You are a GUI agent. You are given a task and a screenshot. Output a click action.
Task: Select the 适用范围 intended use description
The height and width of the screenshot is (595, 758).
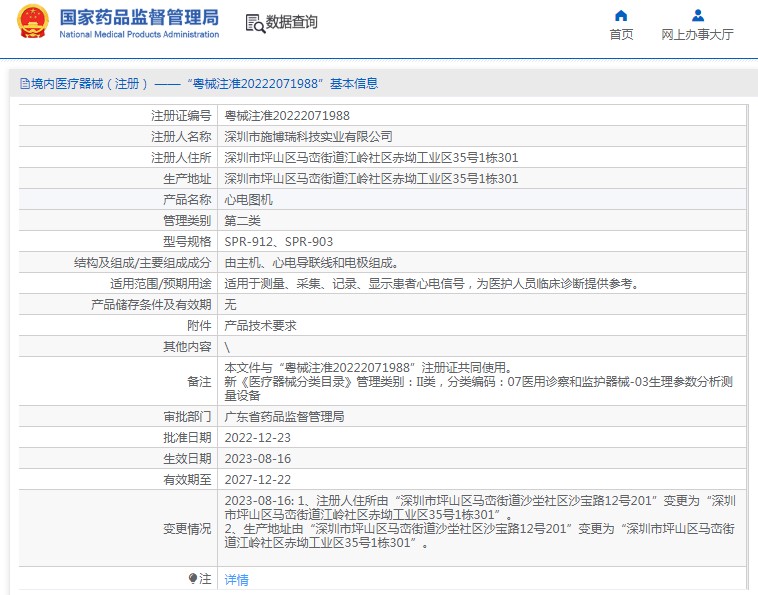(432, 284)
